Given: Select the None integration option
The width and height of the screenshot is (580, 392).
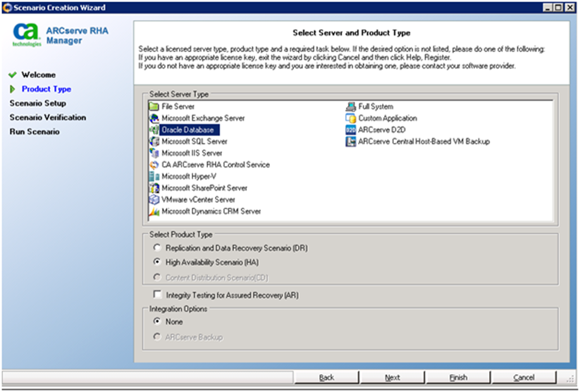Looking at the screenshot, I should click(x=157, y=321).
